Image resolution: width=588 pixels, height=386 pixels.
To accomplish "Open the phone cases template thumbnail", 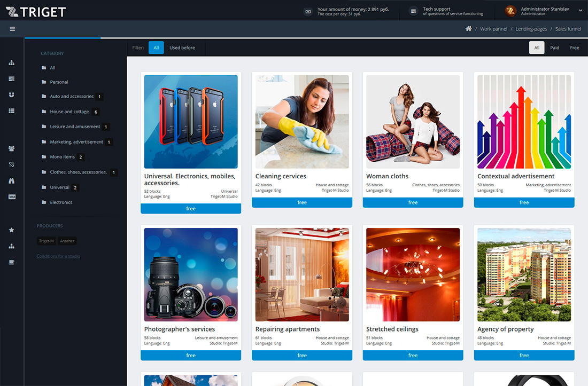I will pos(191,122).
